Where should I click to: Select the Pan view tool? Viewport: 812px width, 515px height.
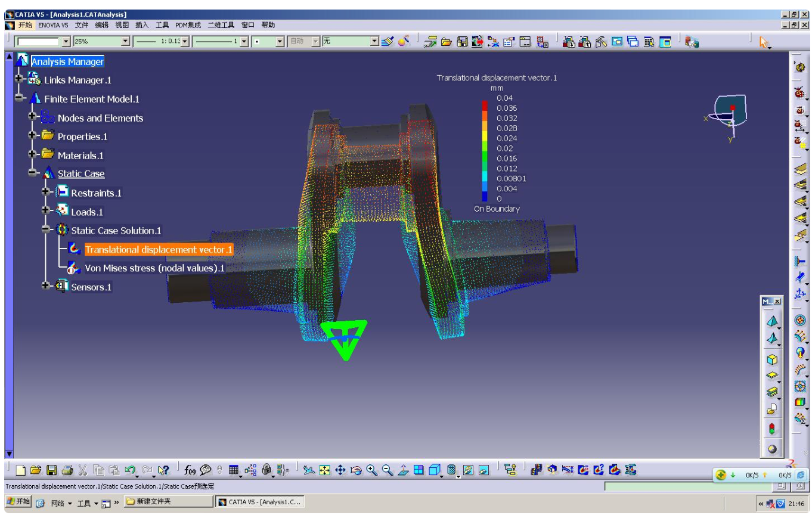(x=340, y=470)
